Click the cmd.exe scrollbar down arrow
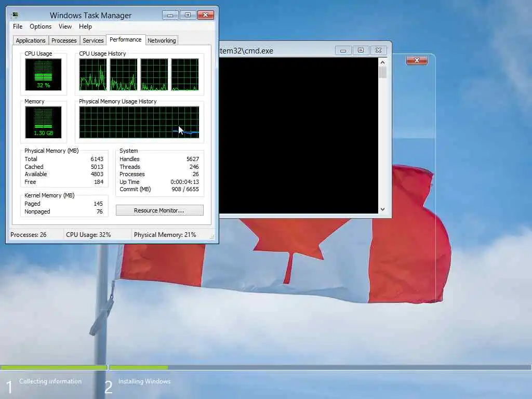532x399 pixels. coord(382,209)
